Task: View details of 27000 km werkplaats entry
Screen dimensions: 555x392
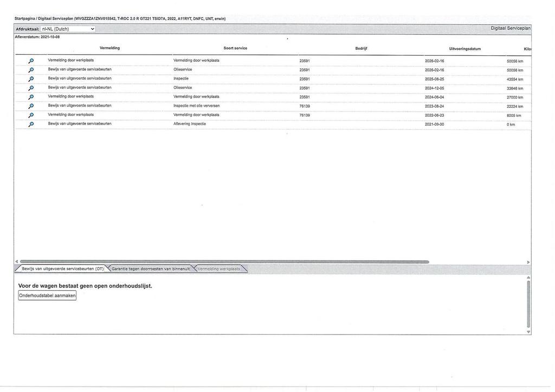Action: click(31, 97)
